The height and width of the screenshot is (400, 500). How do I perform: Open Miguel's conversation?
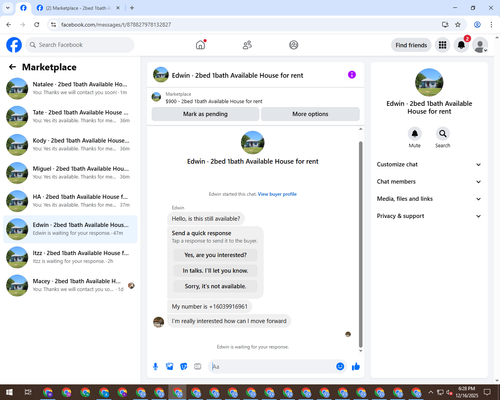tap(70, 173)
